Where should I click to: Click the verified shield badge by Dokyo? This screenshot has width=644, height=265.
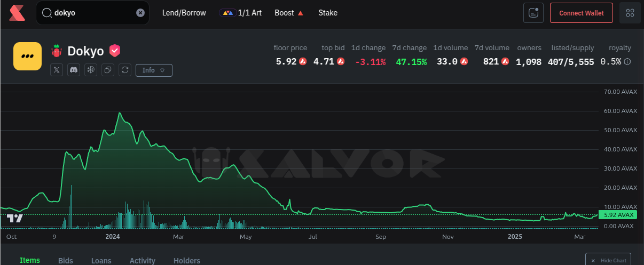[114, 51]
